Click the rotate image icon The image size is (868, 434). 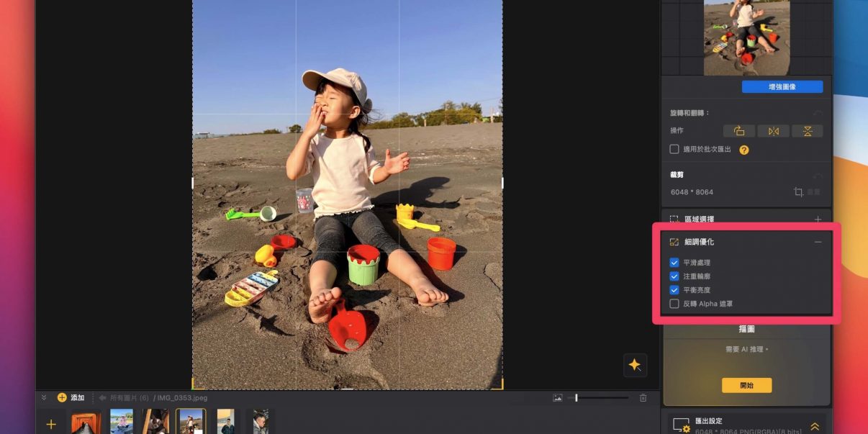coord(739,131)
